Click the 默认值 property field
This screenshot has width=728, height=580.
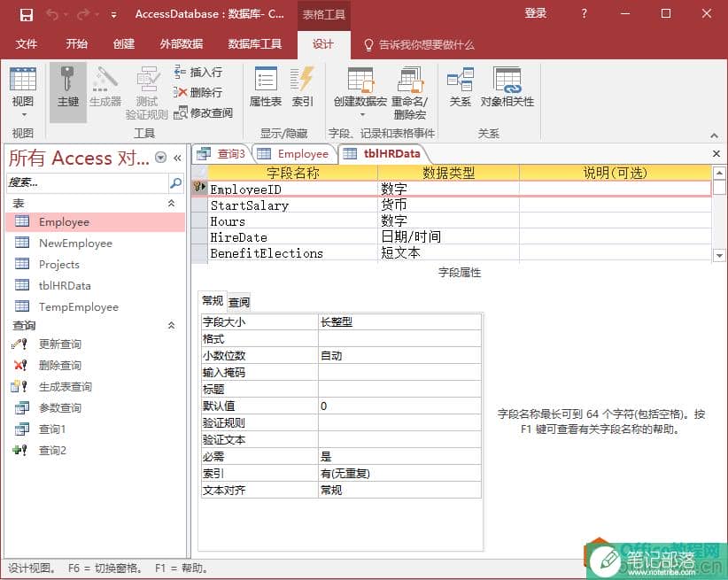point(399,406)
